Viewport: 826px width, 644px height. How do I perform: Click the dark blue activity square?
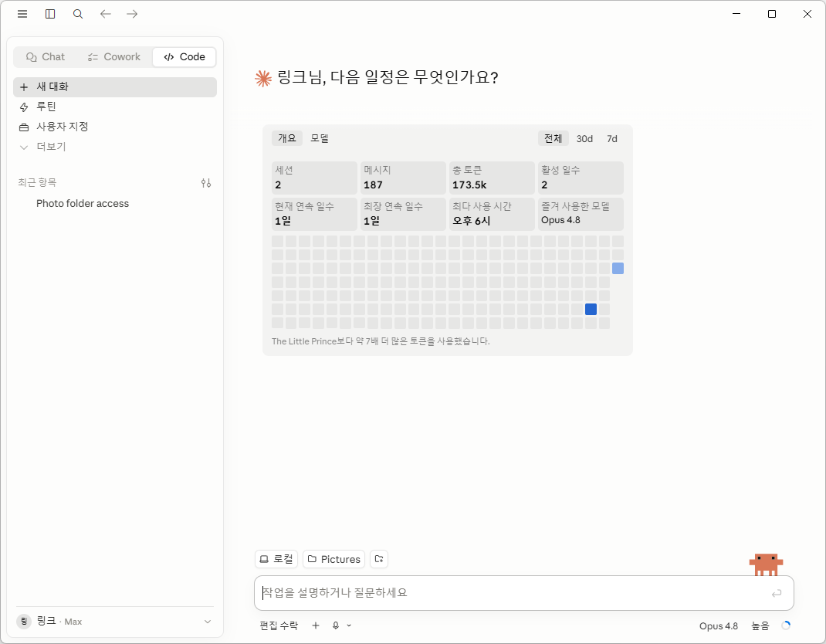click(591, 310)
